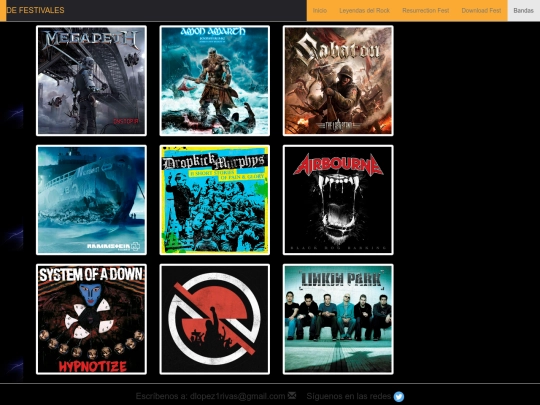Click the DE FESTIVALES site title
The height and width of the screenshot is (405, 540).
coord(35,10)
